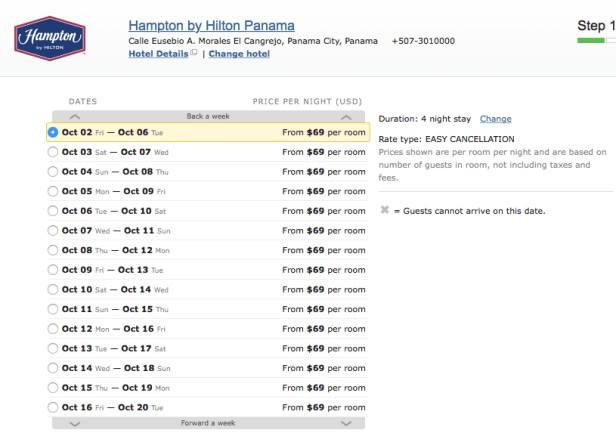Image resolution: width=616 pixels, height=433 pixels.
Task: Click the right down-chevron on the Forward a week bar
Action: (x=346, y=423)
